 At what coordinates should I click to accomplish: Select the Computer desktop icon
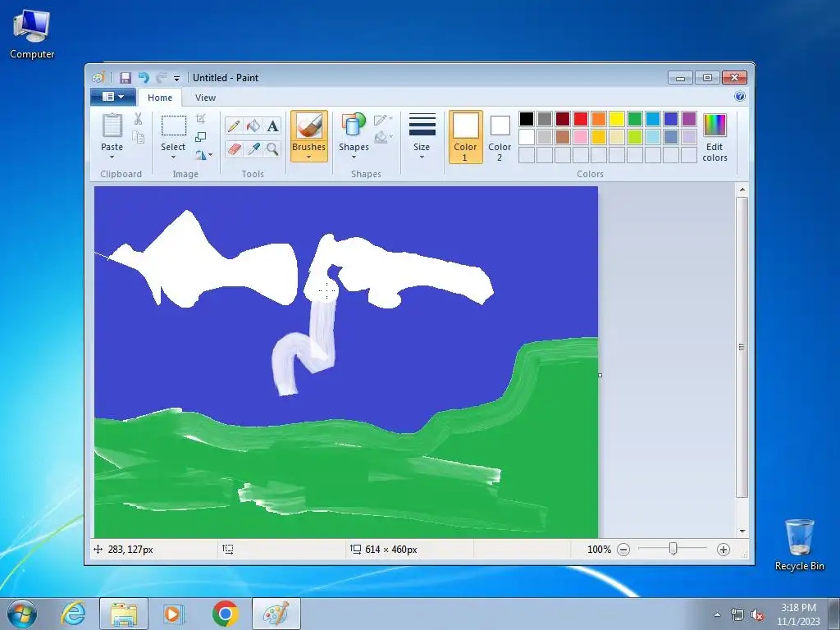32,33
